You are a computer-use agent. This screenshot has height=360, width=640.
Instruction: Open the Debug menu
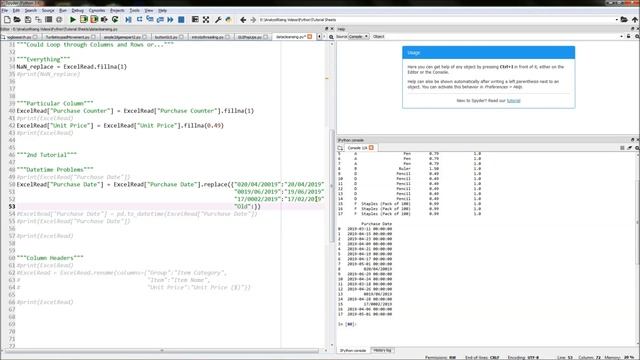click(x=77, y=10)
